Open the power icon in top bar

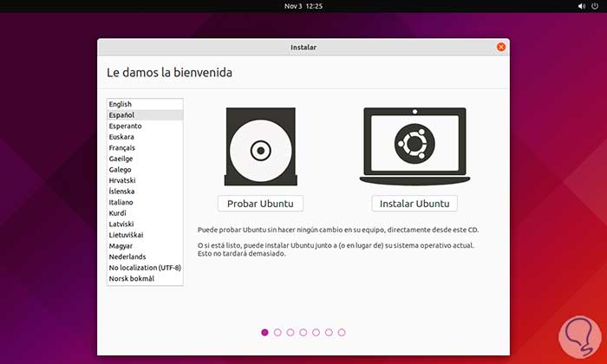pyautogui.click(x=595, y=6)
